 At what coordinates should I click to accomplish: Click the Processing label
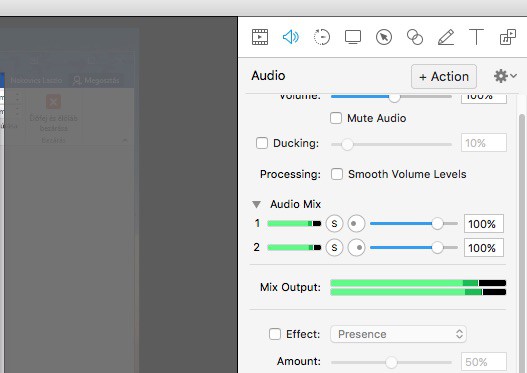click(290, 174)
